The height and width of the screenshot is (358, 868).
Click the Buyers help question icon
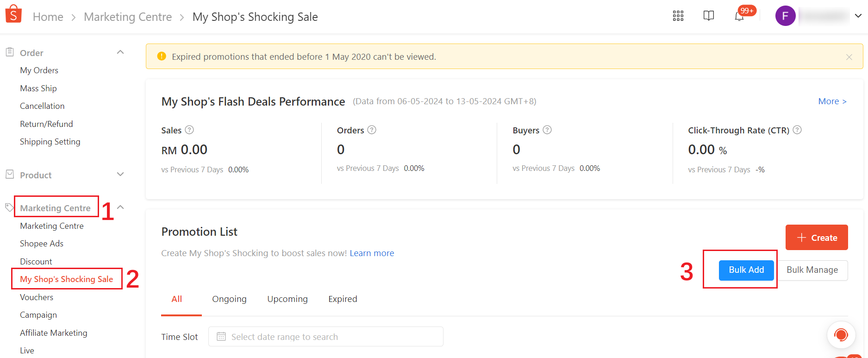[x=547, y=130]
